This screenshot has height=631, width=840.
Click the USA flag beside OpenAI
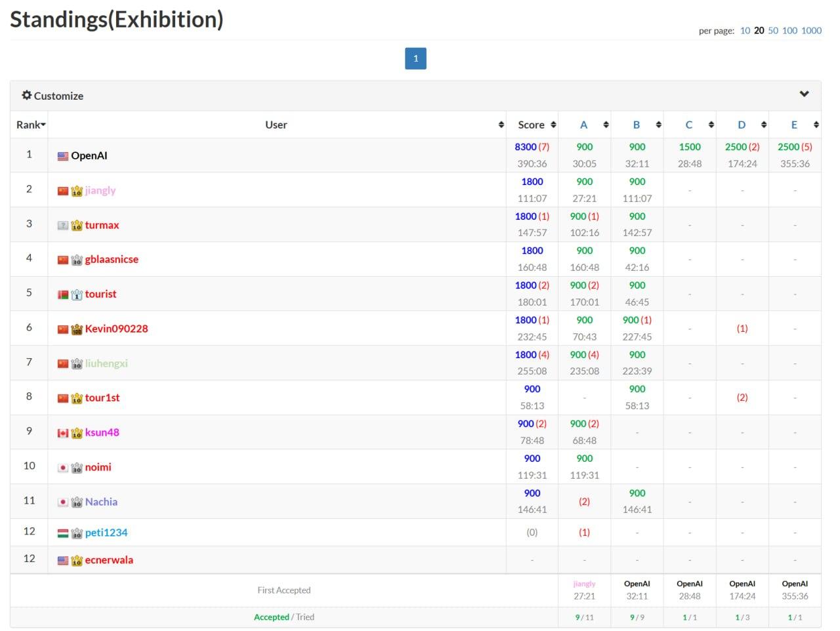click(x=63, y=156)
